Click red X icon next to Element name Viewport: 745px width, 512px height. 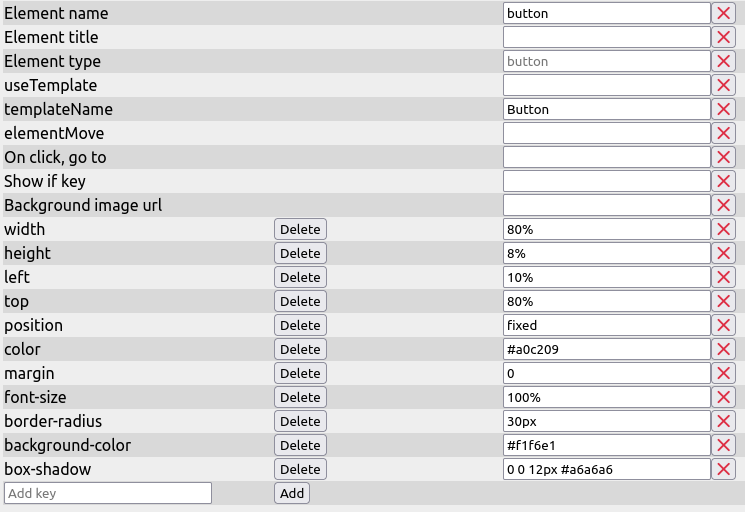tap(723, 13)
